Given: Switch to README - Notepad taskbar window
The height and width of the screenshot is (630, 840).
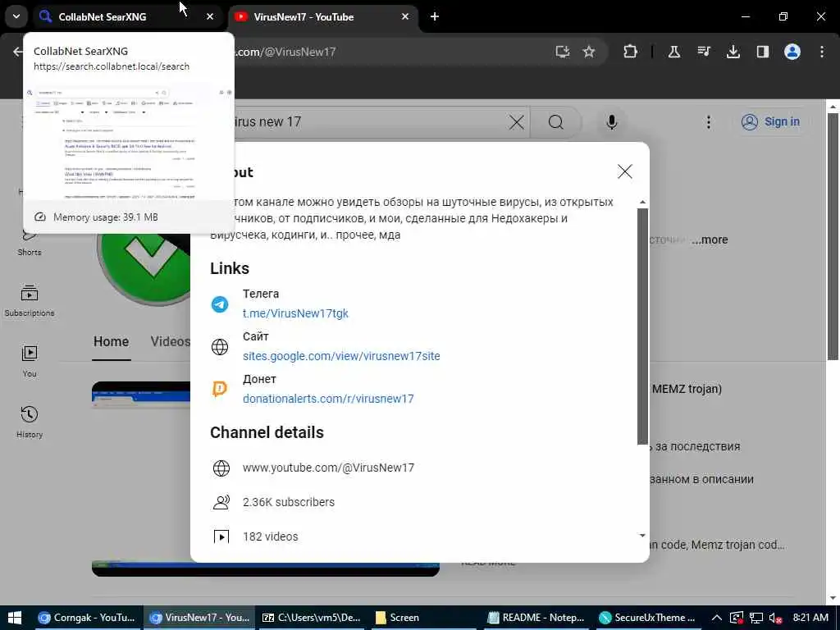Looking at the screenshot, I should coord(536,617).
